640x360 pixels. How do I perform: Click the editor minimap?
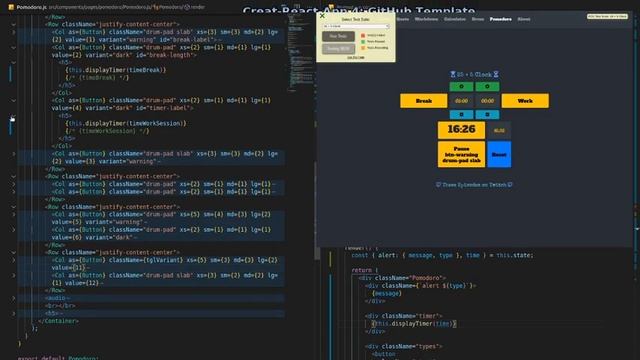pyautogui.click(x=300, y=53)
